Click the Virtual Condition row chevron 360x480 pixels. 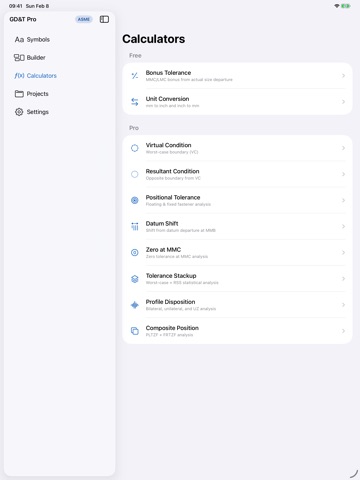click(343, 148)
